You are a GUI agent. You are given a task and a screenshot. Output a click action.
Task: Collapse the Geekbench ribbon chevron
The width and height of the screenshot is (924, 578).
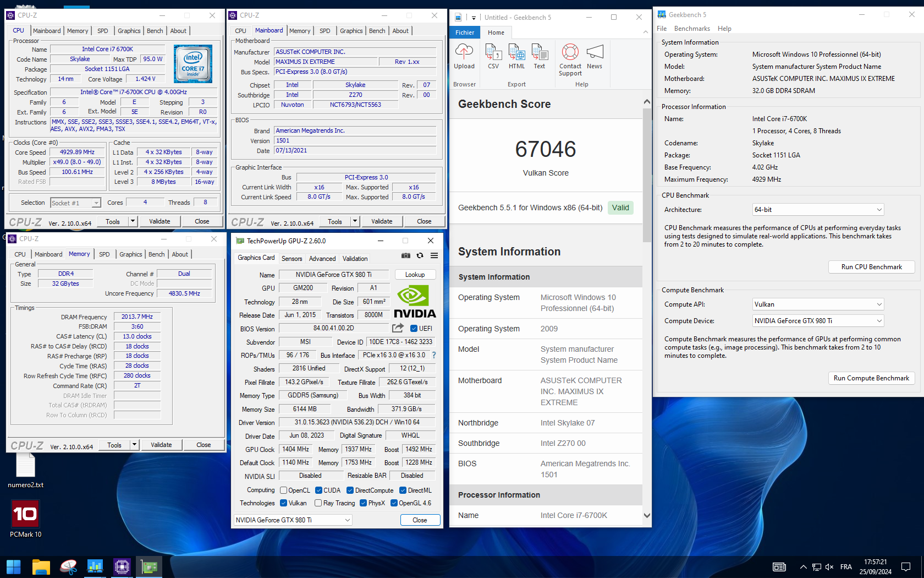(646, 32)
